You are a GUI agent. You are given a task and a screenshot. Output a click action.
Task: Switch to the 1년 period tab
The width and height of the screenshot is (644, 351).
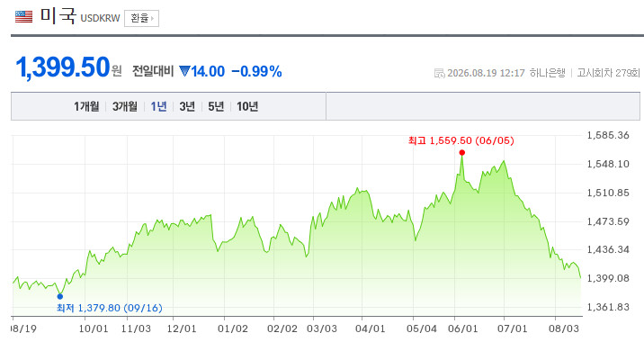point(158,106)
